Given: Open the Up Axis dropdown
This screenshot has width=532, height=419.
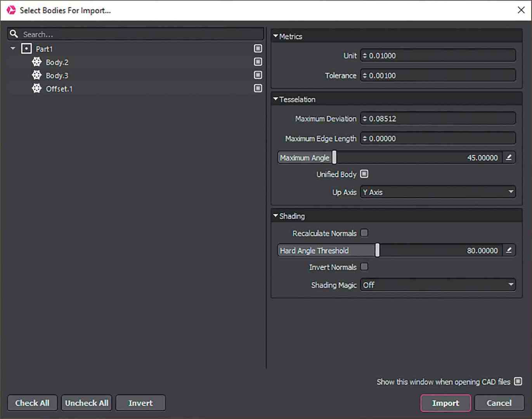Looking at the screenshot, I should (x=438, y=192).
